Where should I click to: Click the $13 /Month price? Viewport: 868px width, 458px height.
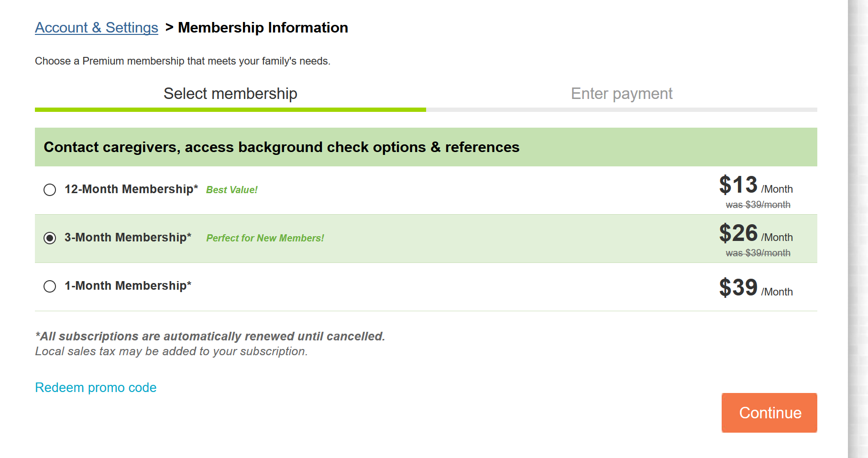[x=755, y=185]
